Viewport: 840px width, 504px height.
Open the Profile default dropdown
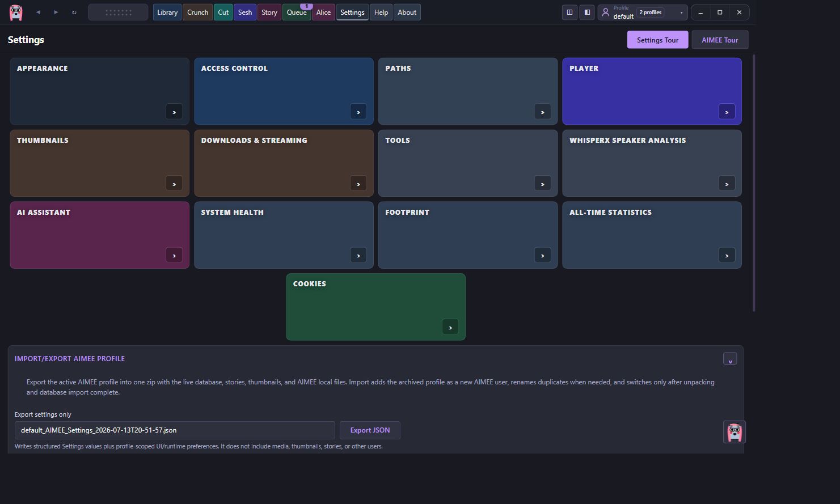coord(643,12)
